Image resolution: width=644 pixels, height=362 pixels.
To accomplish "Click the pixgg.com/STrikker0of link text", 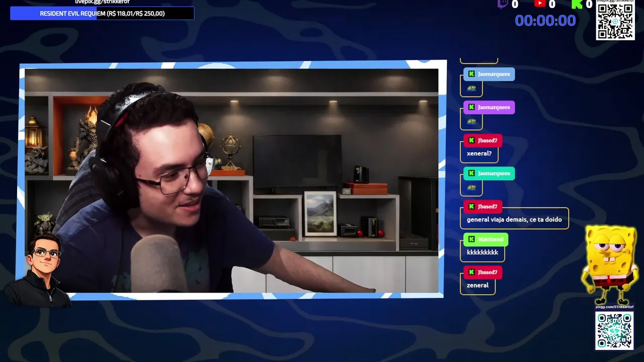I will click(x=614, y=307).
